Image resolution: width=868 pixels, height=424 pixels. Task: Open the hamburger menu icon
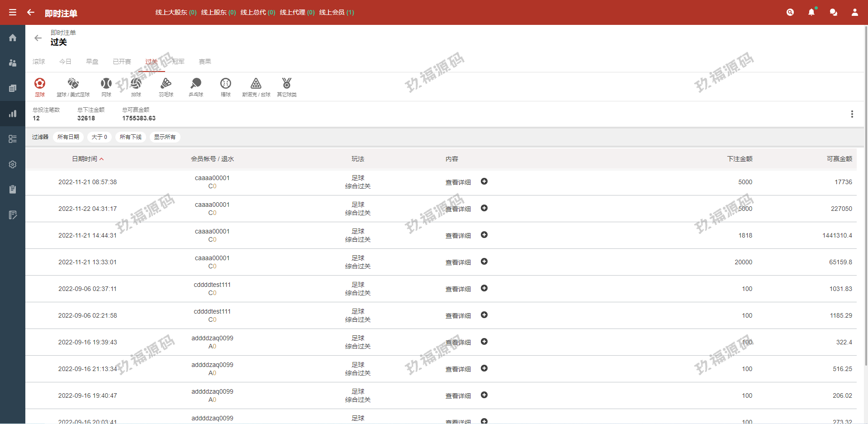click(13, 12)
